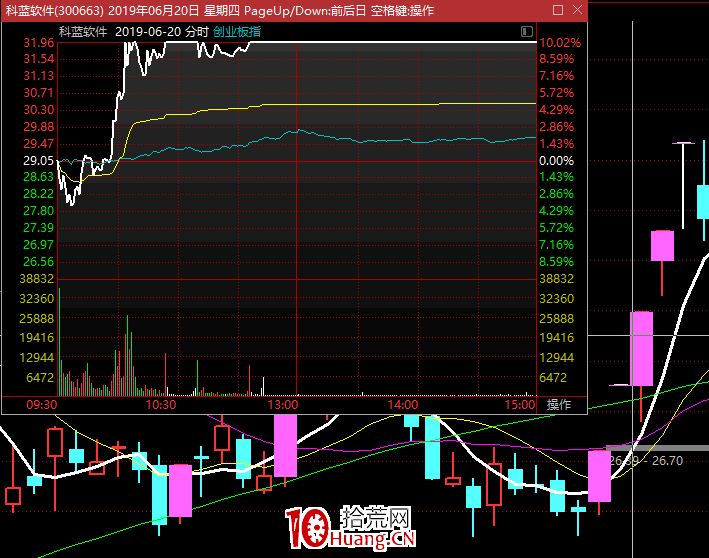The width and height of the screenshot is (709, 558).
Task: Click the tallest opening volume bar
Action: click(59, 339)
